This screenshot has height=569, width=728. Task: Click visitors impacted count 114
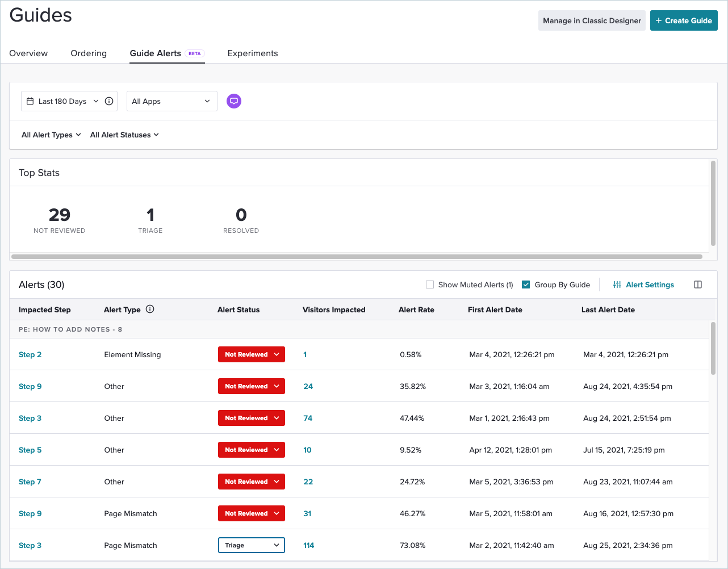tap(309, 545)
